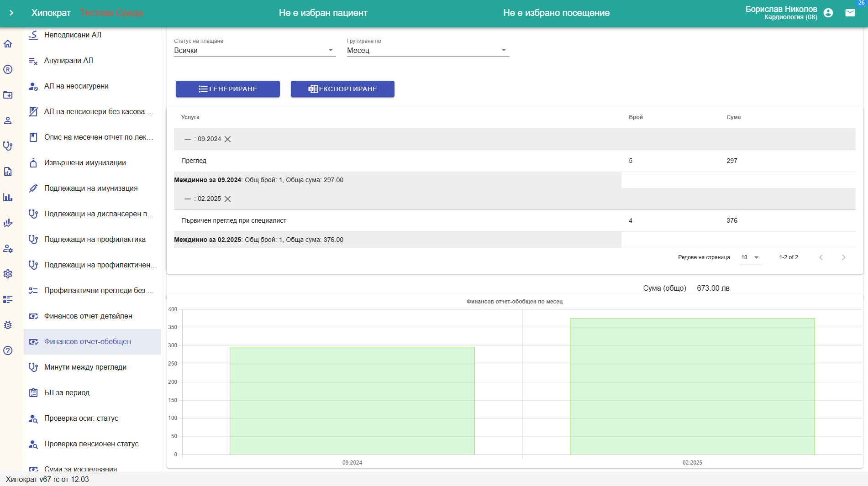
Task: Sort by Брой column header
Action: tap(636, 117)
